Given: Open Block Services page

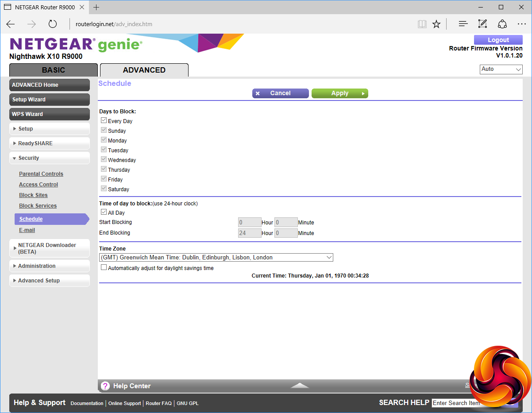Looking at the screenshot, I should coord(38,206).
